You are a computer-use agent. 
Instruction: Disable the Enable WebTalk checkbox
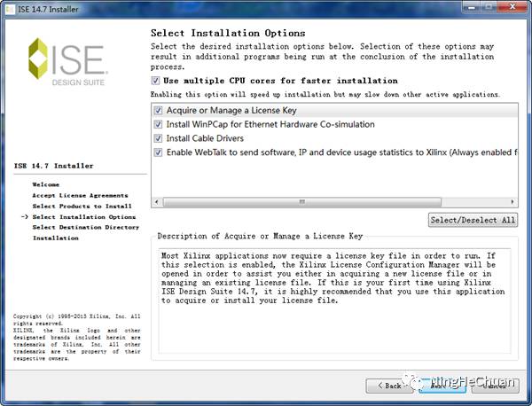(158, 152)
